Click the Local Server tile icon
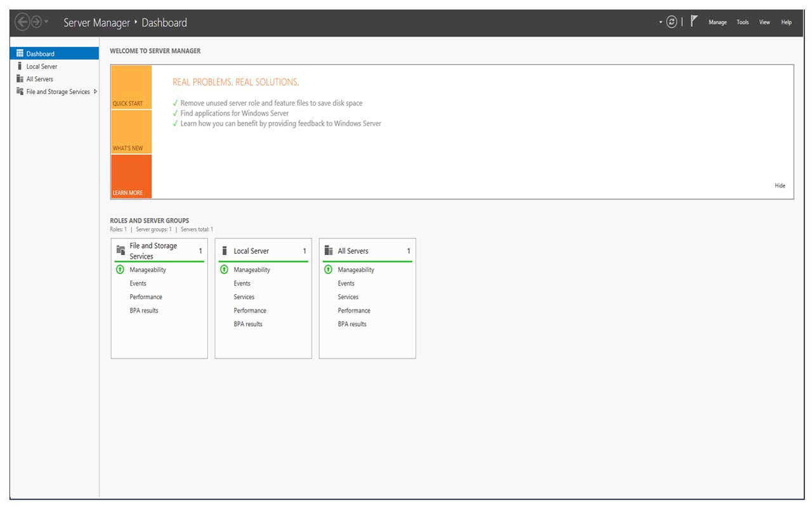 coord(224,251)
